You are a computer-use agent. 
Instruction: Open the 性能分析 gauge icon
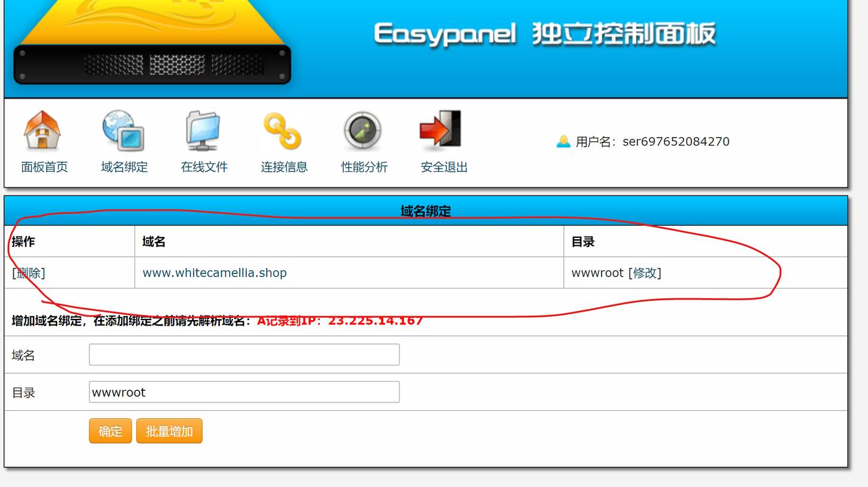point(363,131)
